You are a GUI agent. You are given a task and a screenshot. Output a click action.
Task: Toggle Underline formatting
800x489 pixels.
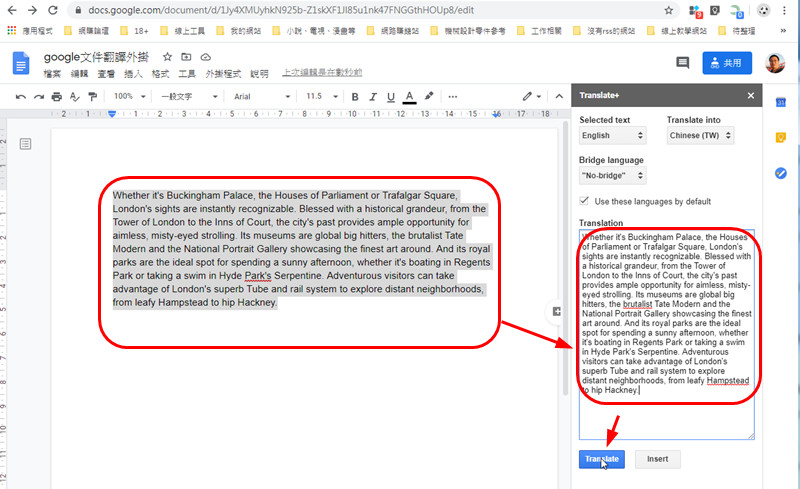point(391,96)
